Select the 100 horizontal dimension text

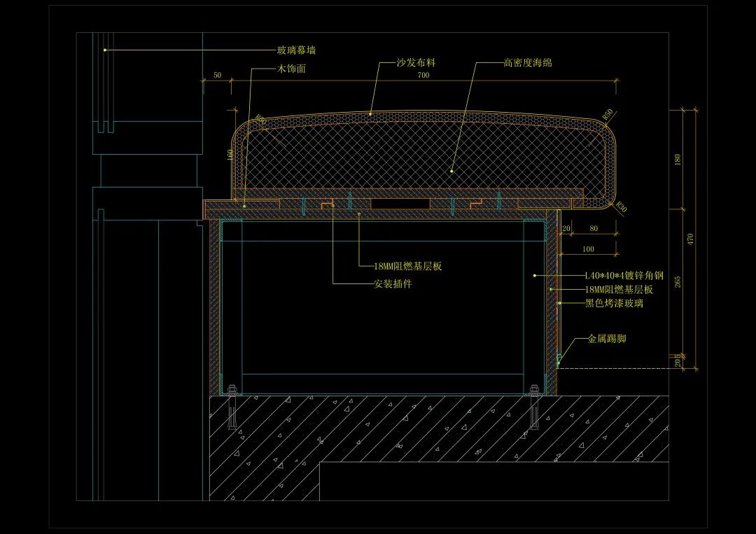(588, 249)
